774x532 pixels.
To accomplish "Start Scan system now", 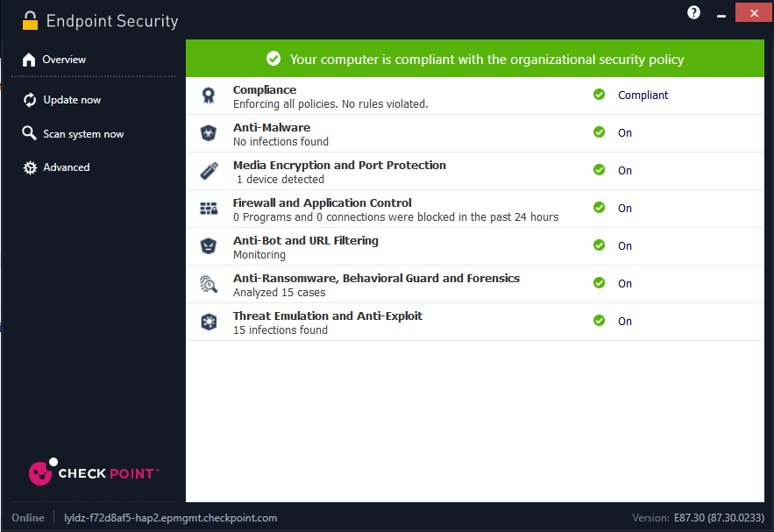I will pos(83,134).
